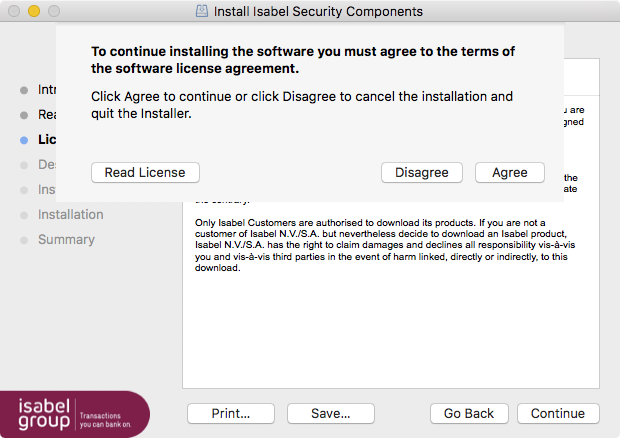Click the Save... button

[331, 413]
